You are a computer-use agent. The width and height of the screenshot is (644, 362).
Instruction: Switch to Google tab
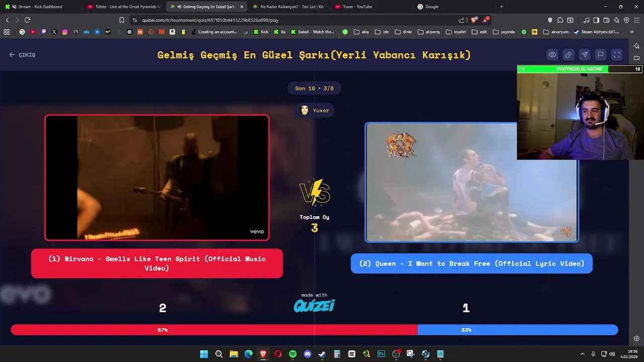coord(454,7)
